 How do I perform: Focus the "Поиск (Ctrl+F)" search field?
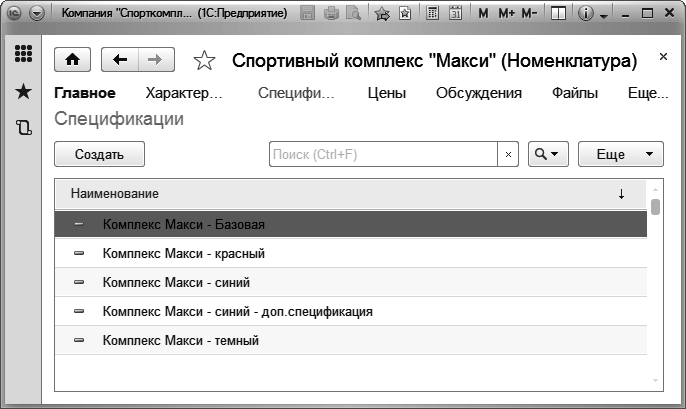(x=383, y=154)
